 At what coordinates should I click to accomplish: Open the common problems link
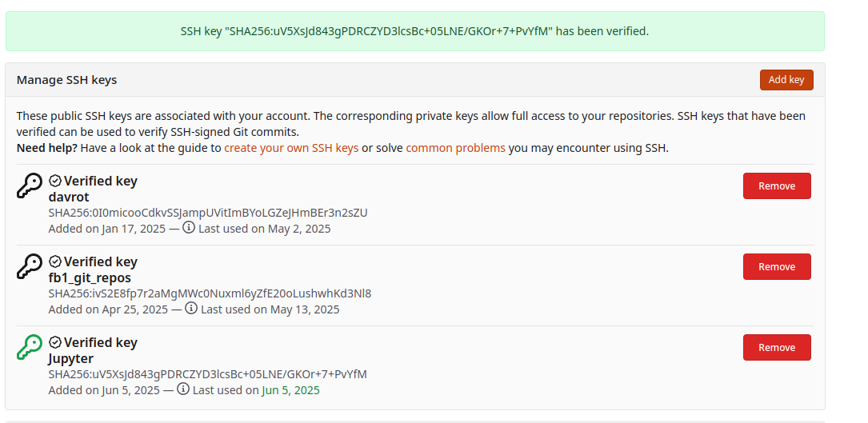click(x=455, y=149)
